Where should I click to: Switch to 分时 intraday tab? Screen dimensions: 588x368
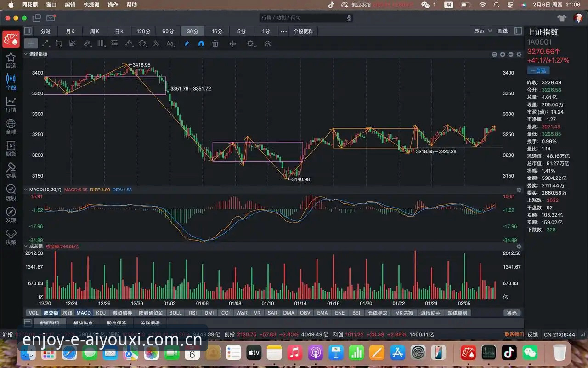pos(45,31)
